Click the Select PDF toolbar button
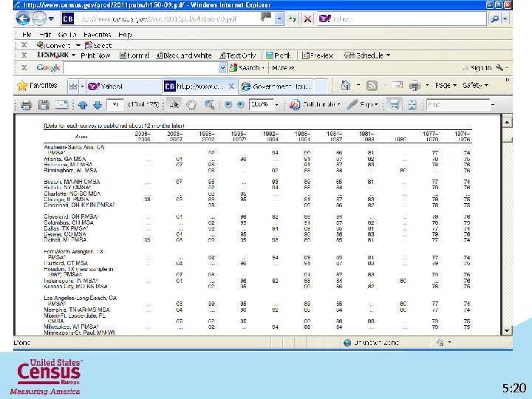Screen dimensions: 532x399 tap(98, 45)
